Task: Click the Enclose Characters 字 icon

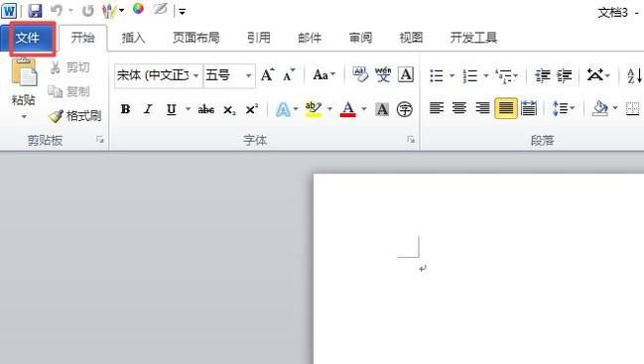Action: coord(405,109)
